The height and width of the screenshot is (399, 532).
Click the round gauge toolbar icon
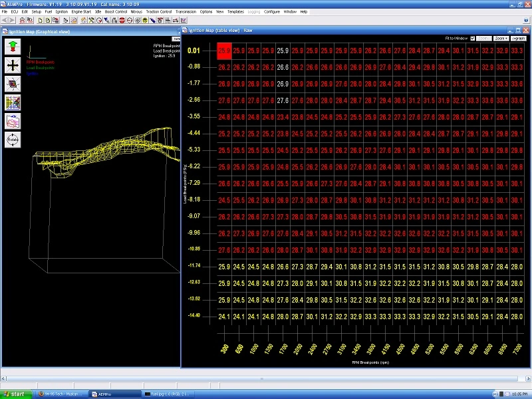pos(99,21)
